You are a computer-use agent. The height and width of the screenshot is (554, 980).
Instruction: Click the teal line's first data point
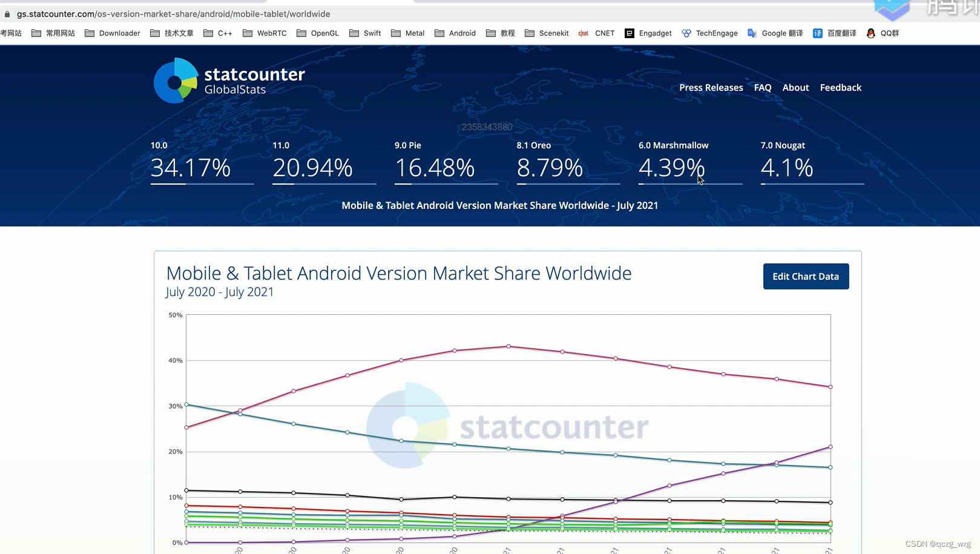point(186,404)
